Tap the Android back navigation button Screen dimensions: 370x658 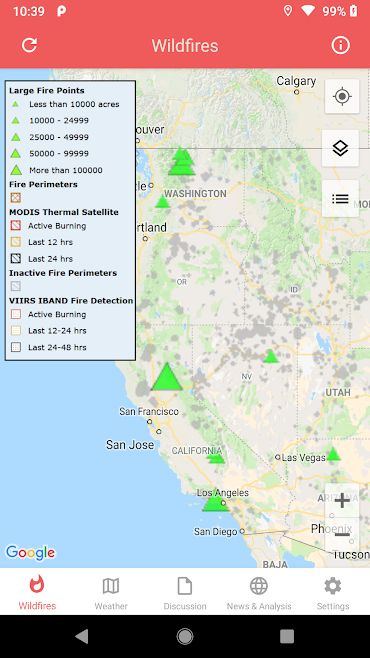tap(82, 637)
